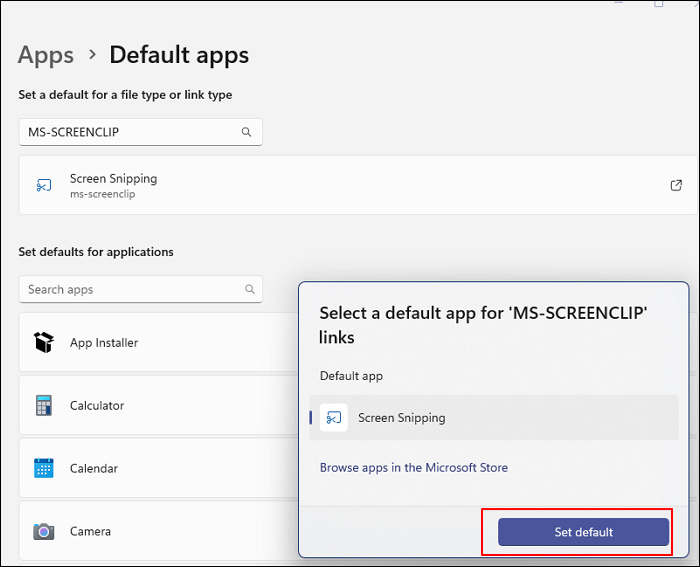Click the Camera app icon

pos(43,531)
